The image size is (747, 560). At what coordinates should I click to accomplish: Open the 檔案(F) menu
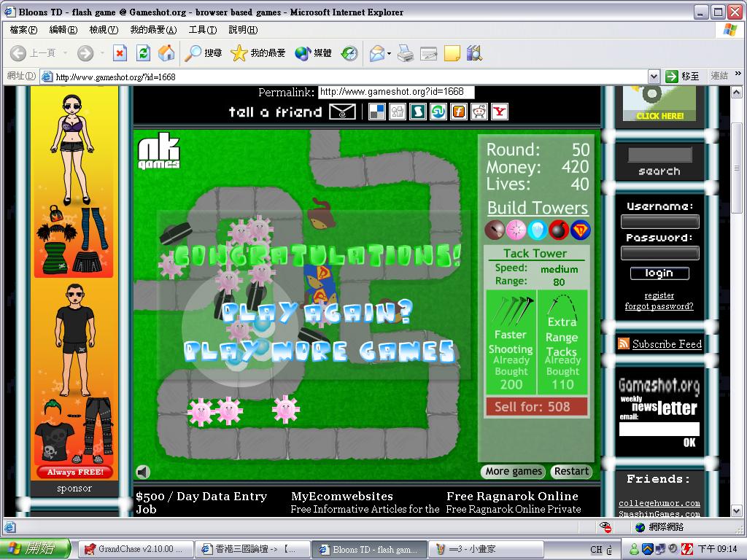point(23,30)
